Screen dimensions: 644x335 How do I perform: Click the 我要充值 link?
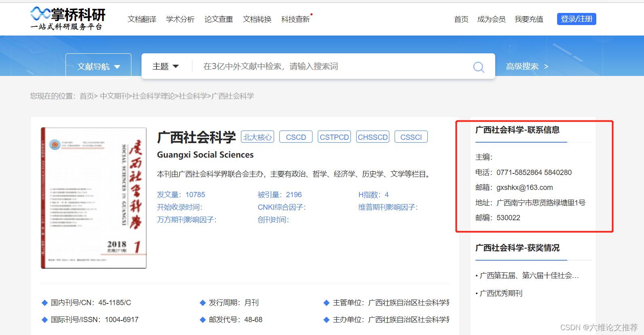(529, 19)
